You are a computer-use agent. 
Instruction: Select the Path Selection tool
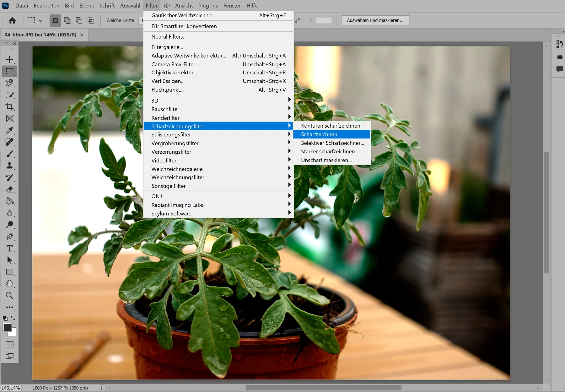point(10,260)
